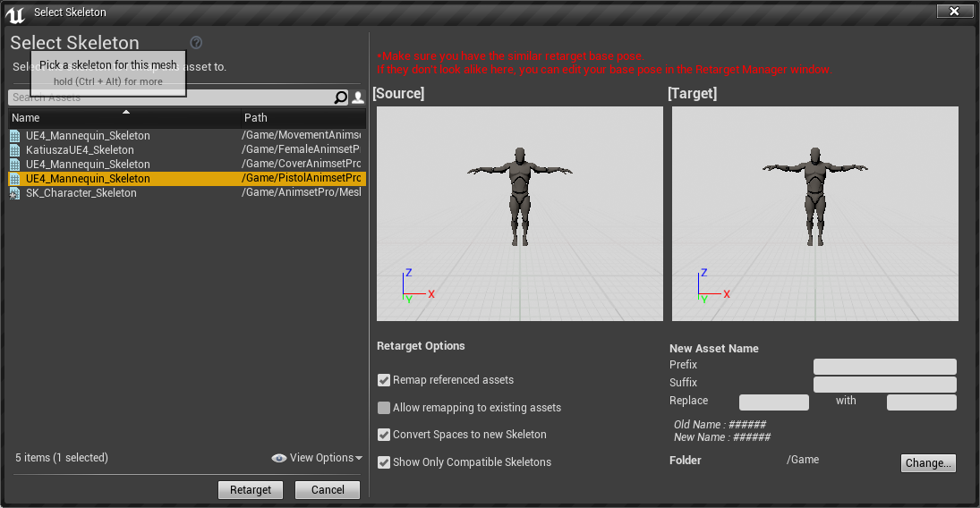Click the Cancel button
The width and height of the screenshot is (980, 508).
tap(328, 490)
